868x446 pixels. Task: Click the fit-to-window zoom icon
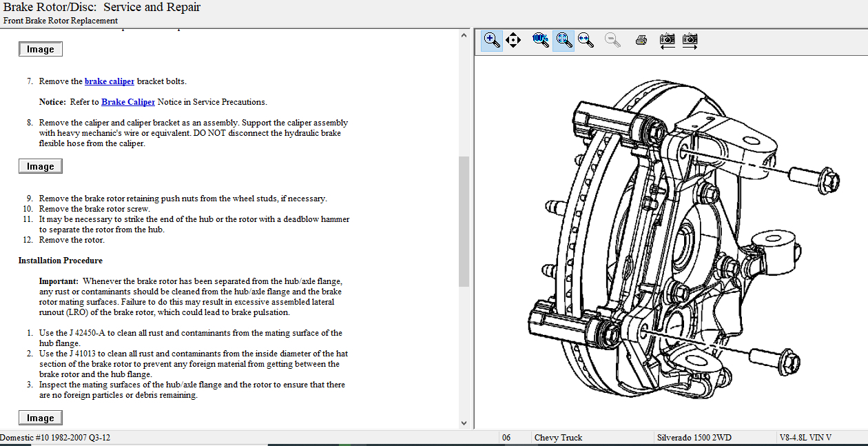pos(564,41)
